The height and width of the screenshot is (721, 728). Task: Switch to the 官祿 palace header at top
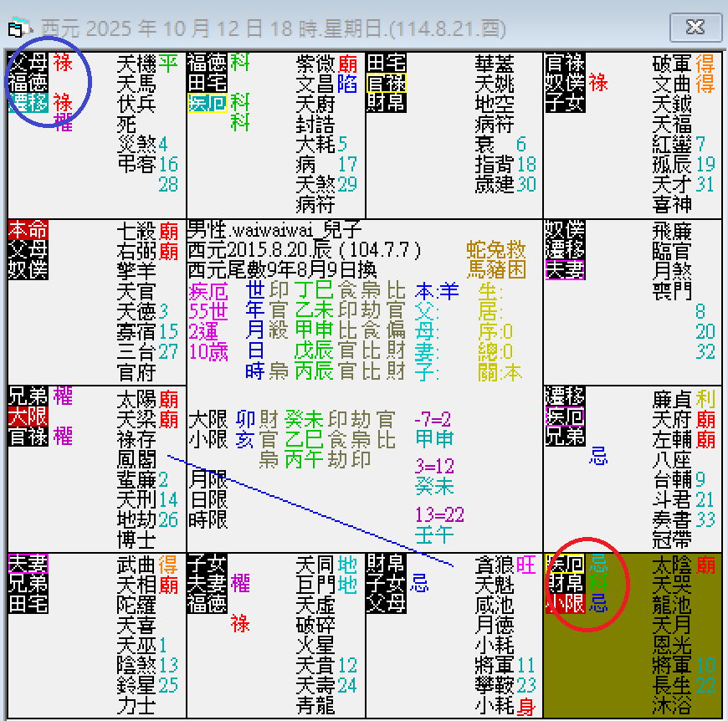(385, 82)
